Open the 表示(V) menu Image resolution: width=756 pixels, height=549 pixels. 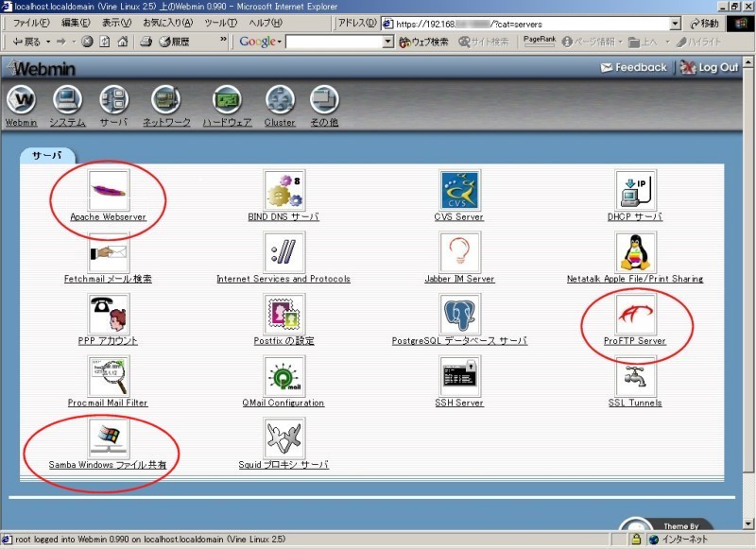point(116,23)
